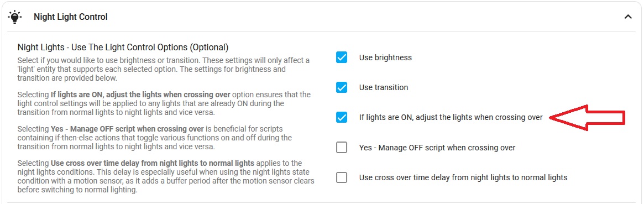Click the Use cross over time delay option label
The width and height of the screenshot is (644, 204).
click(463, 177)
